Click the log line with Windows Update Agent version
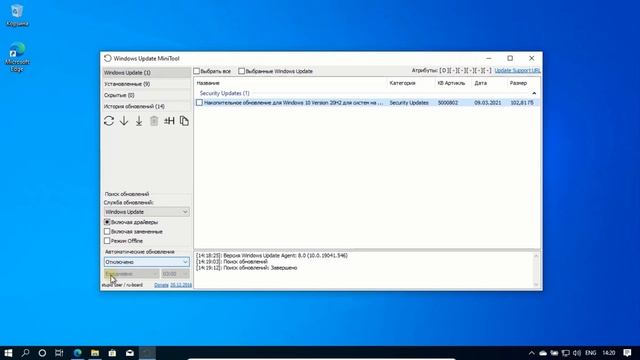640x360 pixels. coord(272,256)
